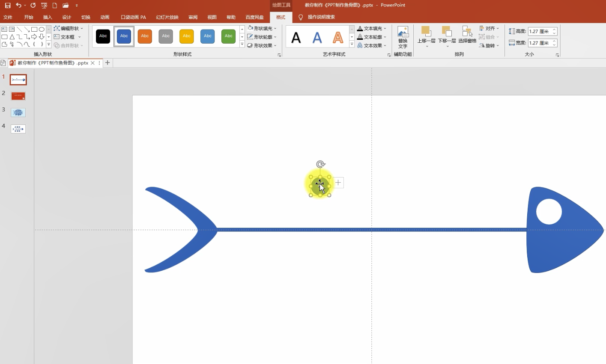Close the 教你制作 PPT制作鱼骨图 document tab
606x364 pixels.
point(93,63)
